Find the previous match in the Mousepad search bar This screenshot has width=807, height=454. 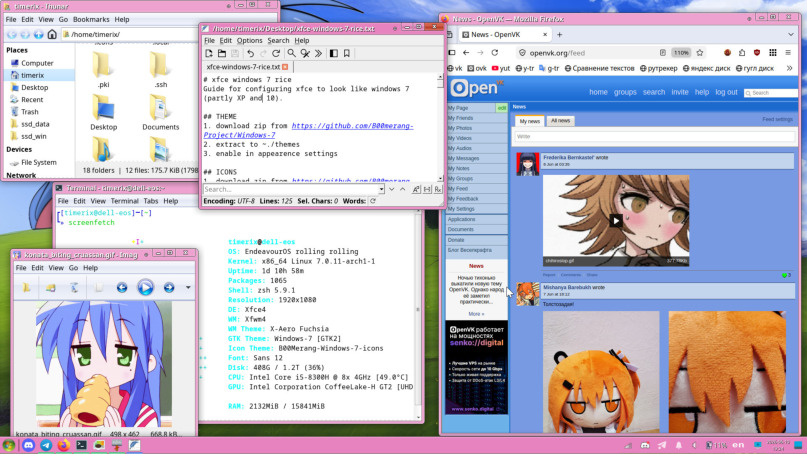coord(402,189)
